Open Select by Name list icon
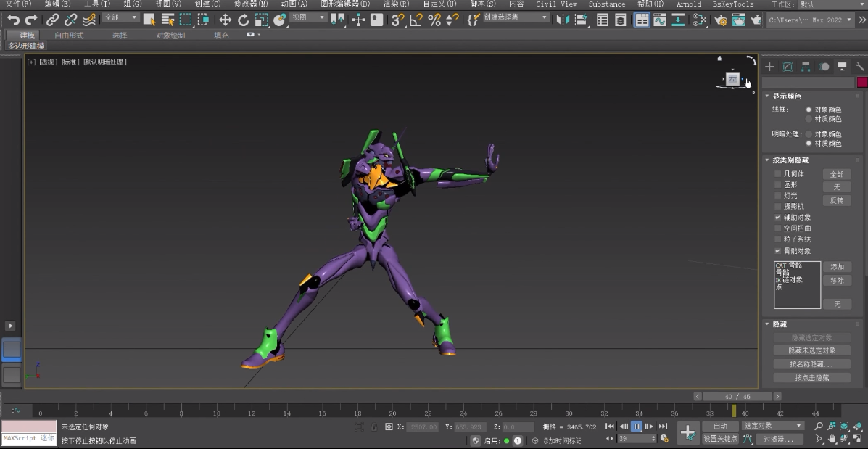868x449 pixels. pyautogui.click(x=168, y=20)
